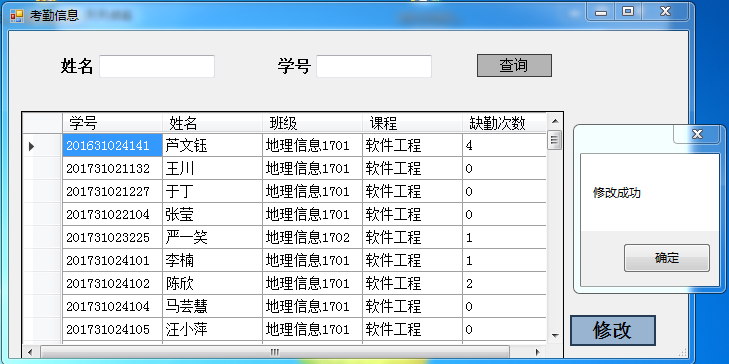Select name cell 于丁

pyautogui.click(x=212, y=192)
